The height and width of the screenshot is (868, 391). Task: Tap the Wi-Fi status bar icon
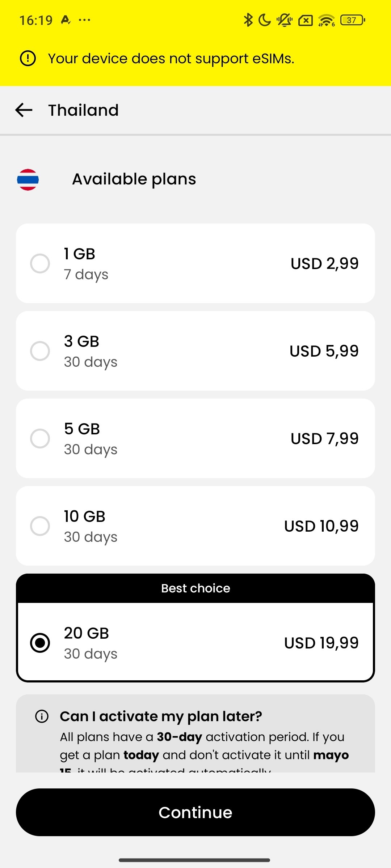pyautogui.click(x=326, y=20)
